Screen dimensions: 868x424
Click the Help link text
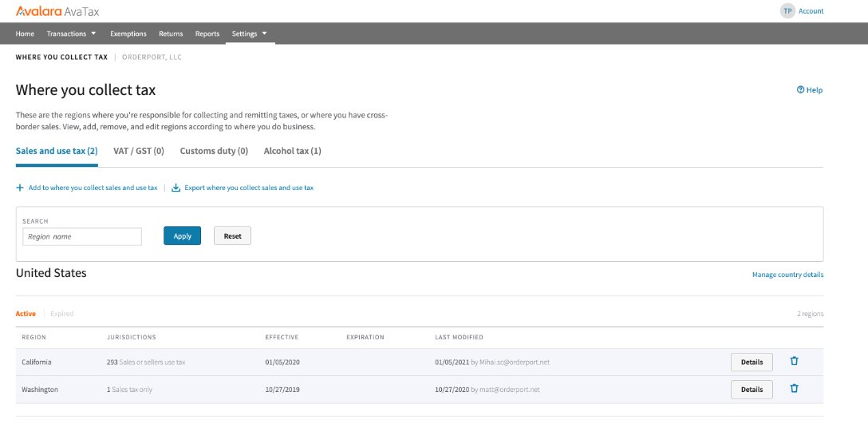[815, 89]
